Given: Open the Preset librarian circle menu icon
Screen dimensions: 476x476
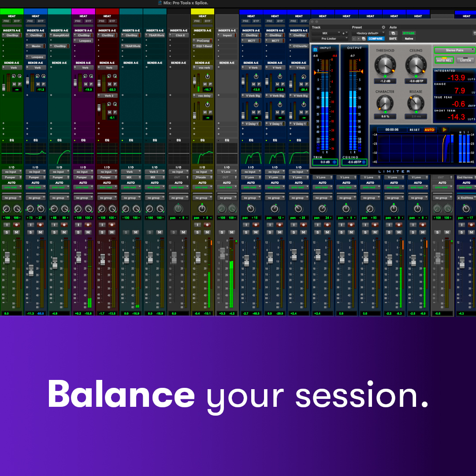Looking at the screenshot, I should (x=383, y=27).
